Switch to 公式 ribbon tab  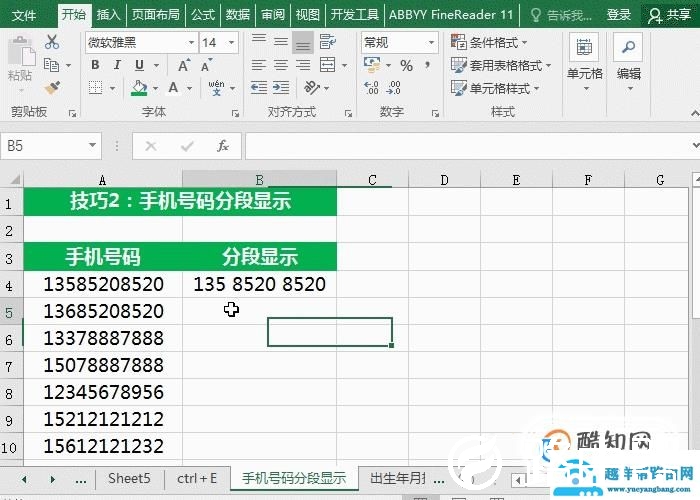click(x=203, y=15)
